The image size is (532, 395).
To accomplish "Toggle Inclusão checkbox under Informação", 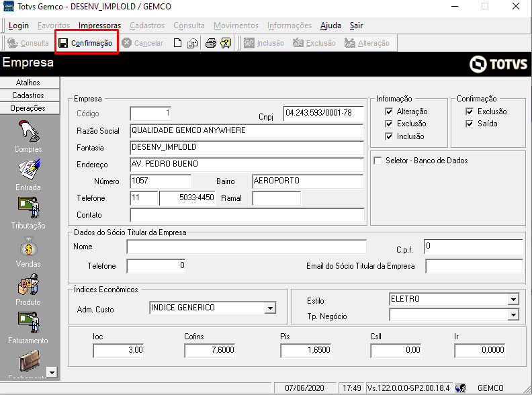I will [389, 136].
